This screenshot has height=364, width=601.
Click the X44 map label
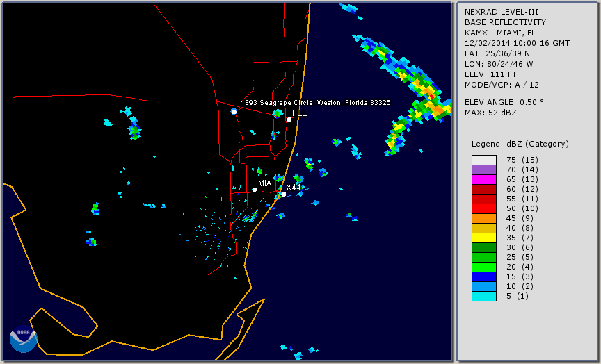click(x=294, y=187)
